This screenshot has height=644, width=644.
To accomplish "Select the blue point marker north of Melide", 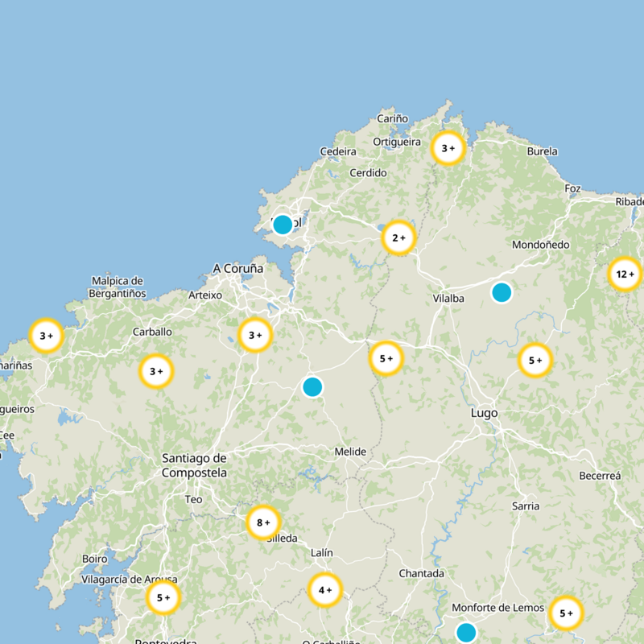I will click(x=312, y=387).
